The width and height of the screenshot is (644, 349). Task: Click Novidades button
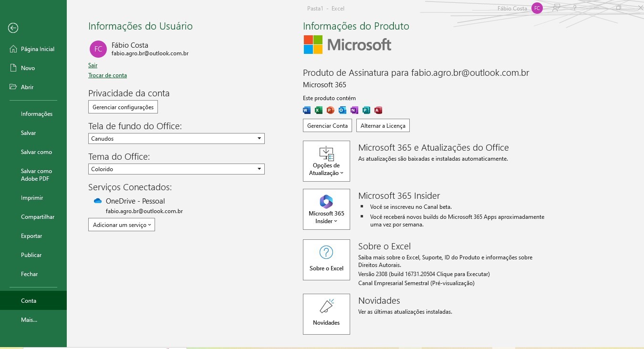[x=326, y=314]
